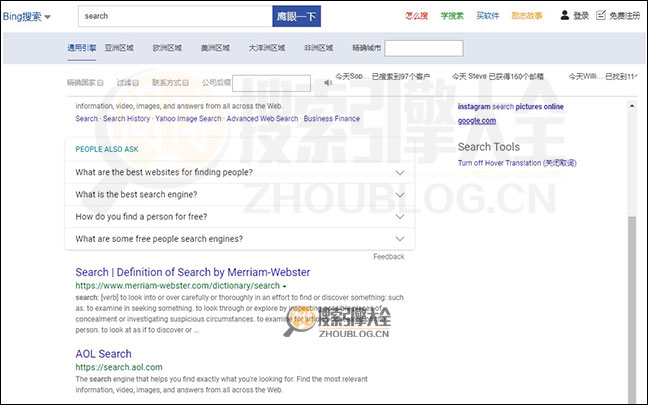Click the 今天 Steve 已获得160个邮箱 ticker text
The width and height of the screenshot is (648, 405).
tap(498, 76)
